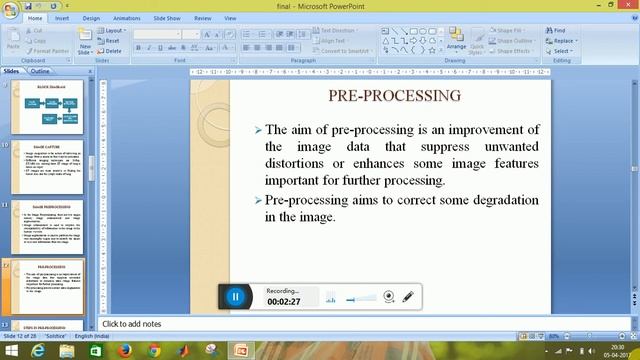Screen dimensions: 640x360
Task: Expand the Layout dropdown
Action: 112,31
